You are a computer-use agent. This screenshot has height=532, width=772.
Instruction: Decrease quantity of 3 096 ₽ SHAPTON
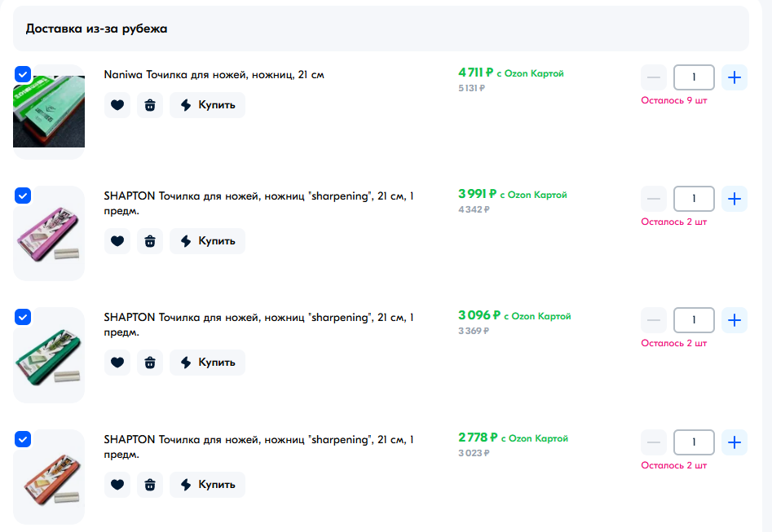tap(654, 320)
